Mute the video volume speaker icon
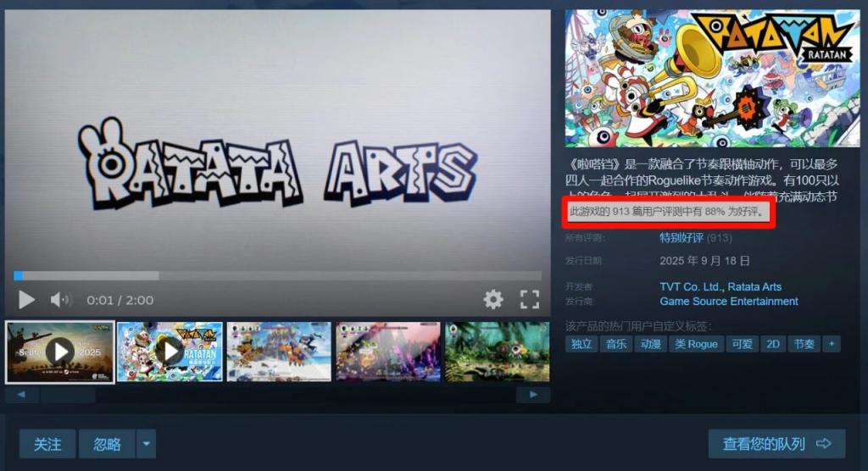Image resolution: width=868 pixels, height=471 pixels. coord(60,300)
